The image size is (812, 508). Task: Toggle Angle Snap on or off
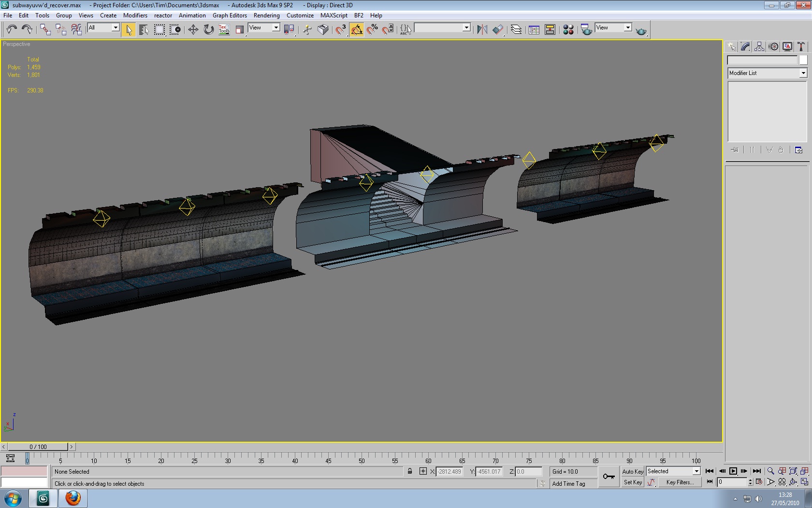point(357,30)
